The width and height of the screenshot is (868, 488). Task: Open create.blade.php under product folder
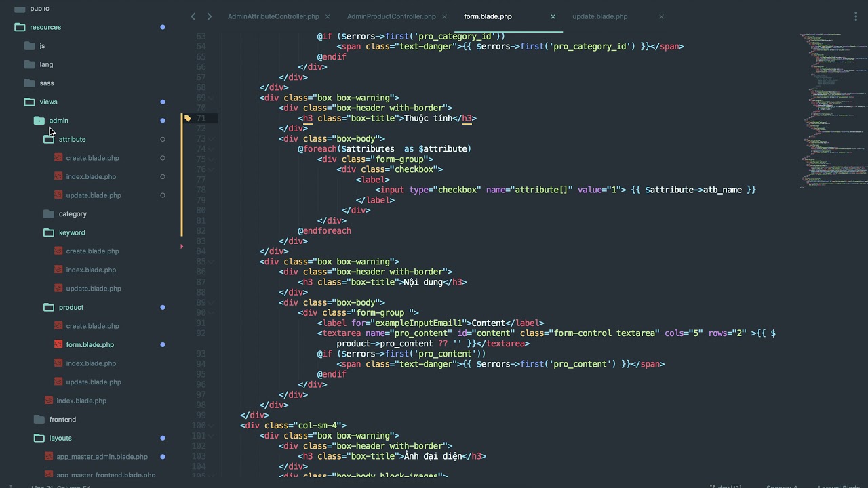coord(92,326)
